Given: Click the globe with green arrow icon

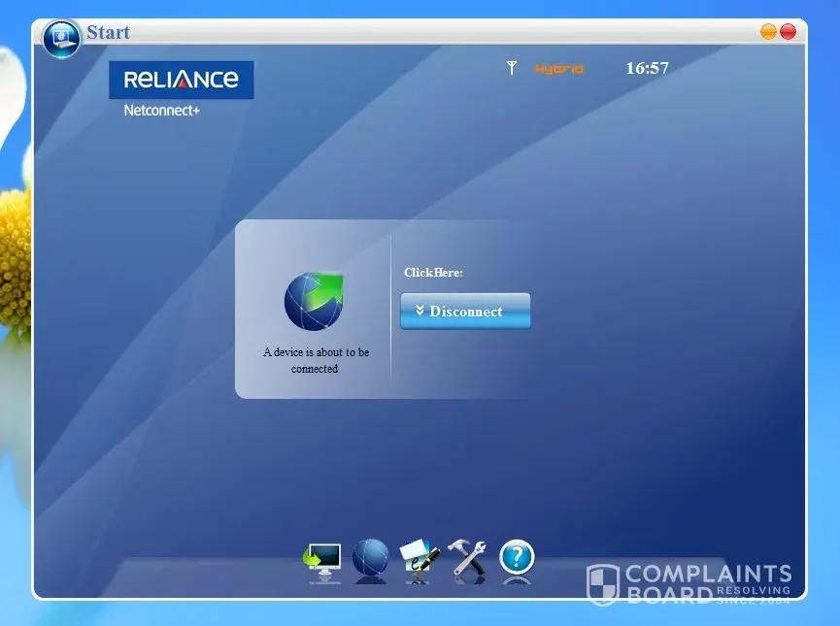Looking at the screenshot, I should pos(314,301).
